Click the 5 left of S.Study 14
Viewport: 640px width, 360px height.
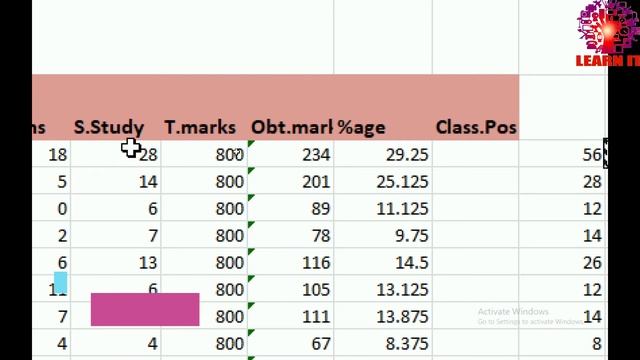[51, 181]
